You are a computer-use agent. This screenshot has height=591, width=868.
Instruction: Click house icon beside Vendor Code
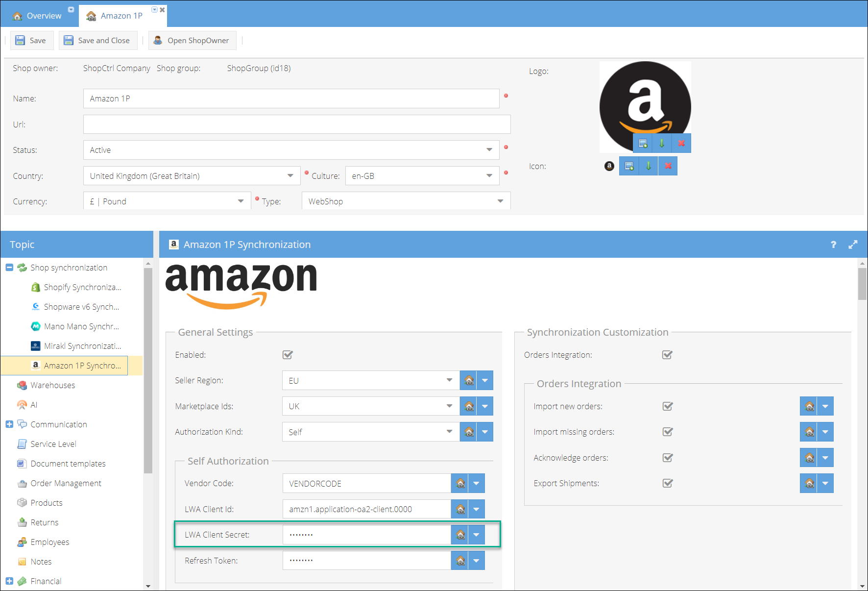(x=460, y=483)
